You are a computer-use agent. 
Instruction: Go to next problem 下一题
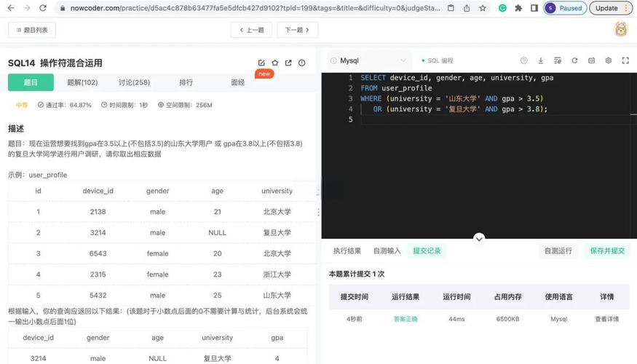tap(297, 30)
